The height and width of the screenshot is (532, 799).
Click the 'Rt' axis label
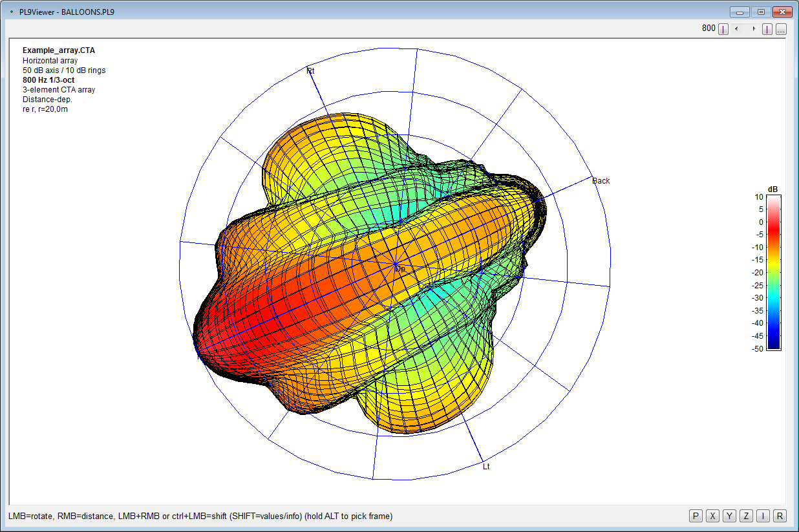pos(310,70)
